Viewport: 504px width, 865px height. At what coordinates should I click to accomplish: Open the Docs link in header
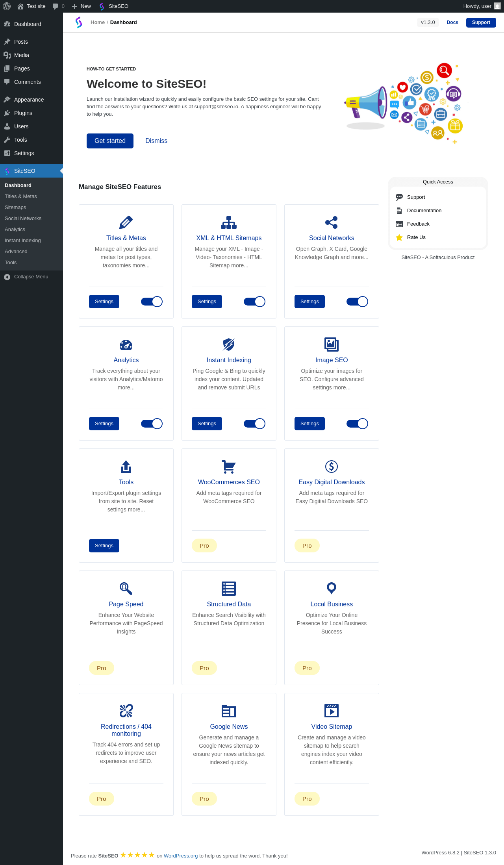(x=452, y=22)
